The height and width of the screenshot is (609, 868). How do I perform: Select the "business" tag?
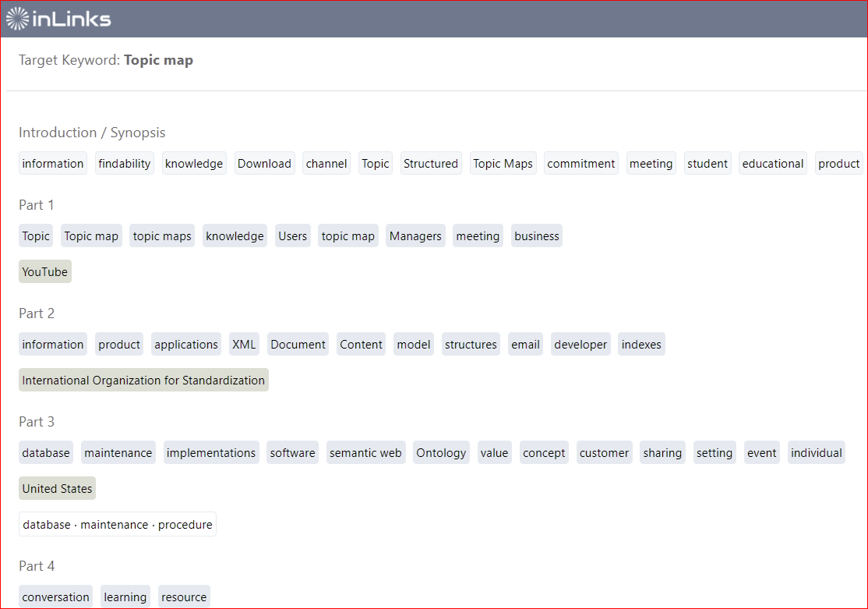click(x=537, y=236)
